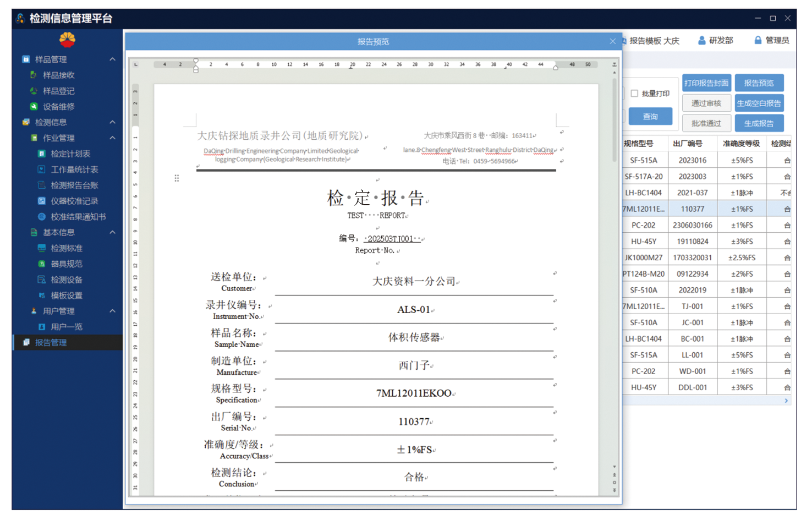Click the 生成空白报告 button
Image resolution: width=812 pixels, height=520 pixels.
click(x=759, y=103)
